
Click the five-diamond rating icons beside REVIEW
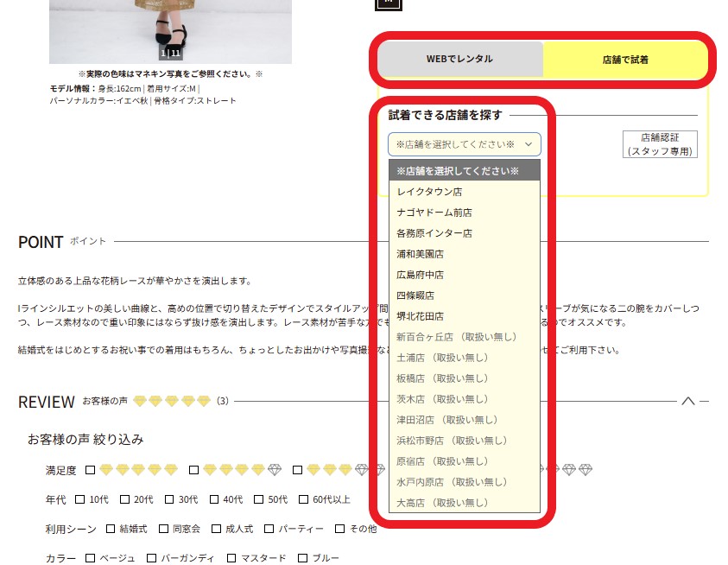click(x=179, y=401)
